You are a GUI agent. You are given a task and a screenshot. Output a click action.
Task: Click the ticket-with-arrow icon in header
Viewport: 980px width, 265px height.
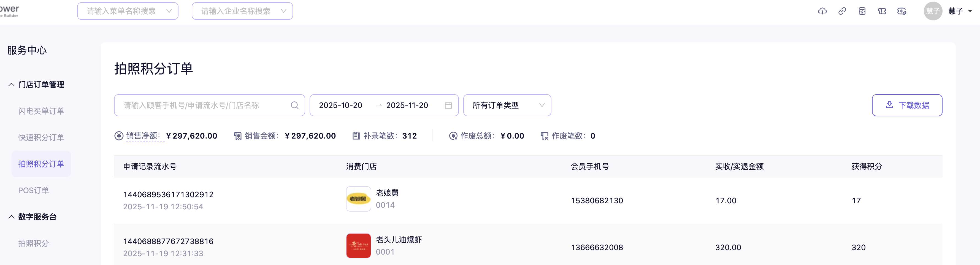tap(902, 11)
